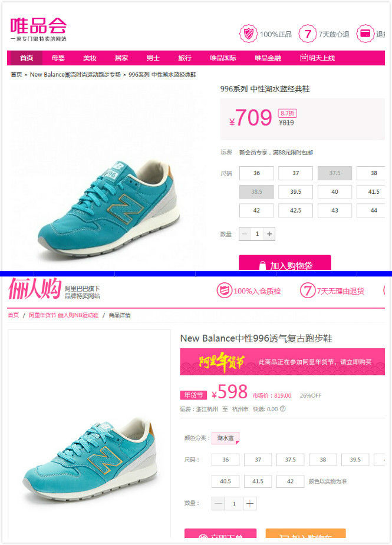The width and height of the screenshot is (392, 545).
Task: Increase quantity with top plus button
Action: pos(269,234)
